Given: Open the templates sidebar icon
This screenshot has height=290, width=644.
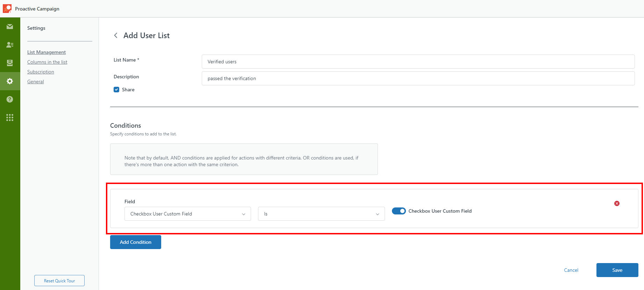Looking at the screenshot, I should (10, 63).
